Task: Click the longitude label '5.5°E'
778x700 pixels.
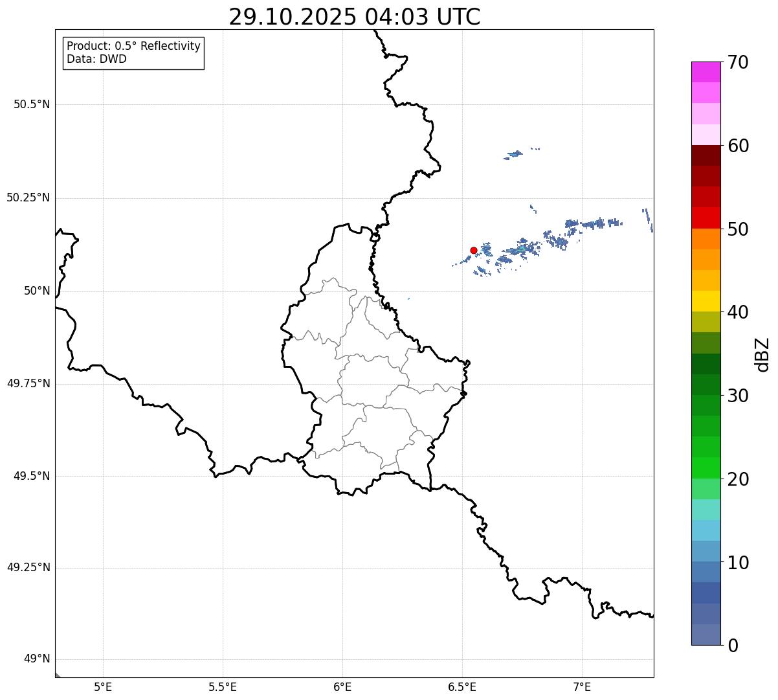Action: 223,687
